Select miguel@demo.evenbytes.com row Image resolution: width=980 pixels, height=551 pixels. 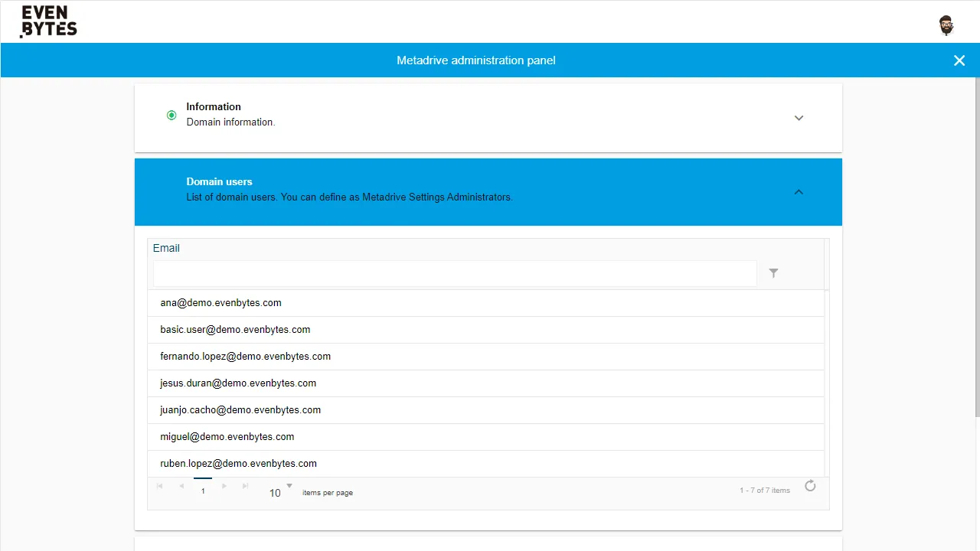point(485,437)
